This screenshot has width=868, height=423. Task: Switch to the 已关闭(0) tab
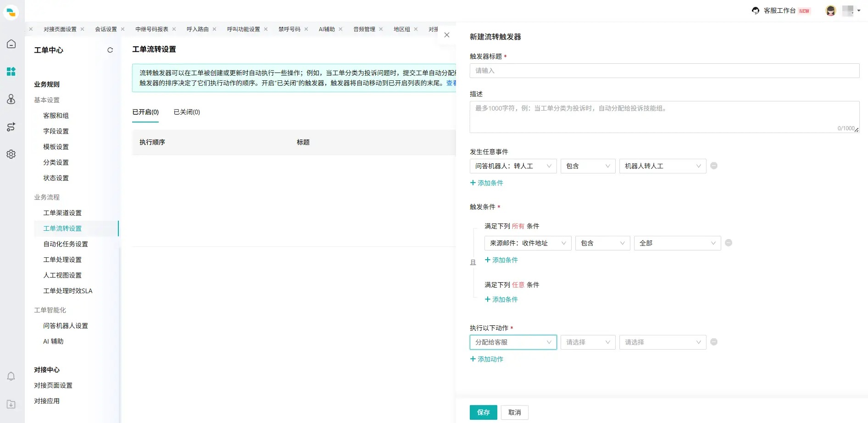tap(187, 112)
